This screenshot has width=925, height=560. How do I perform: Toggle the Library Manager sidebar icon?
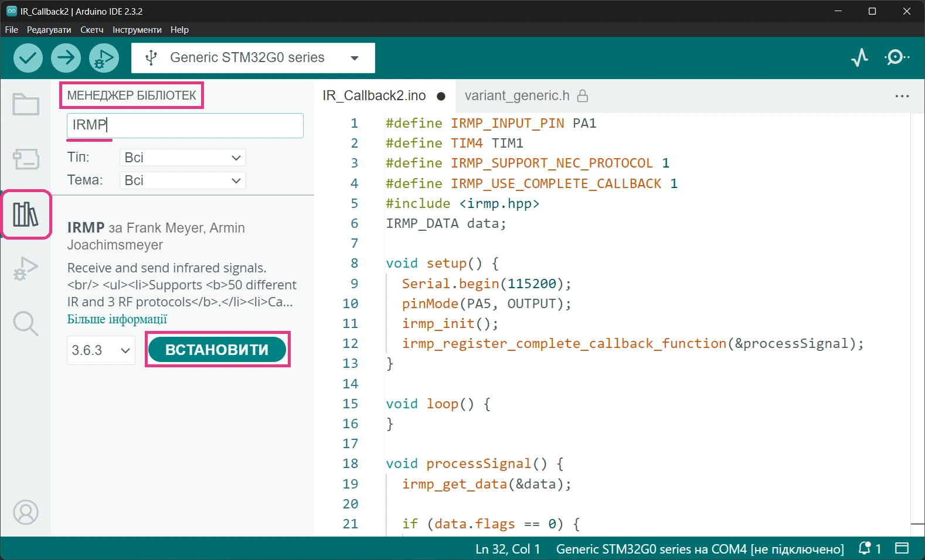pos(26,214)
